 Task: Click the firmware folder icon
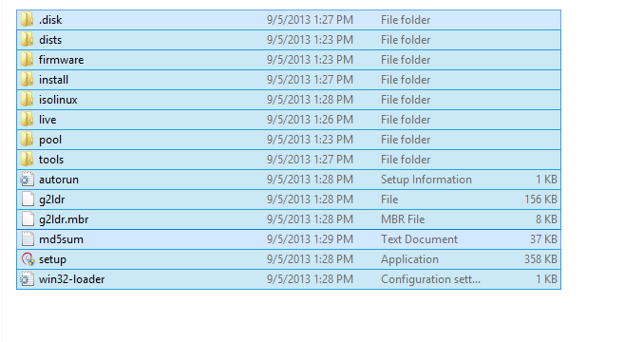pos(28,60)
